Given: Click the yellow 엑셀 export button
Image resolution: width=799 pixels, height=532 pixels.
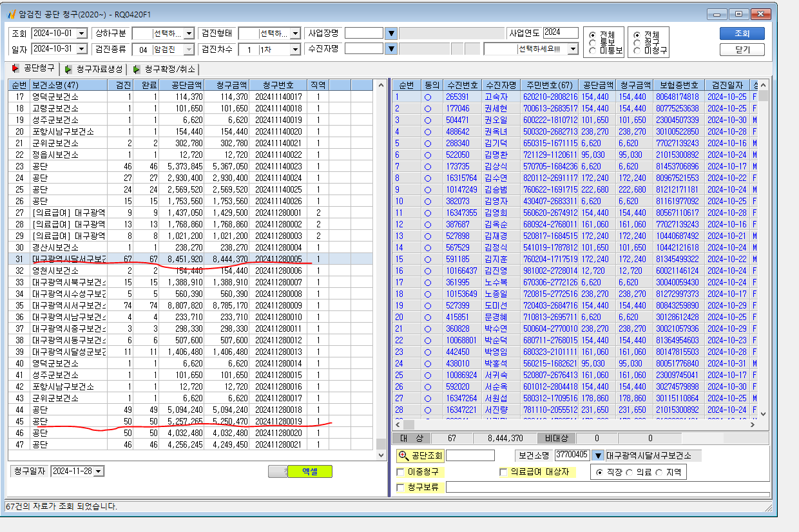Looking at the screenshot, I should [x=310, y=471].
